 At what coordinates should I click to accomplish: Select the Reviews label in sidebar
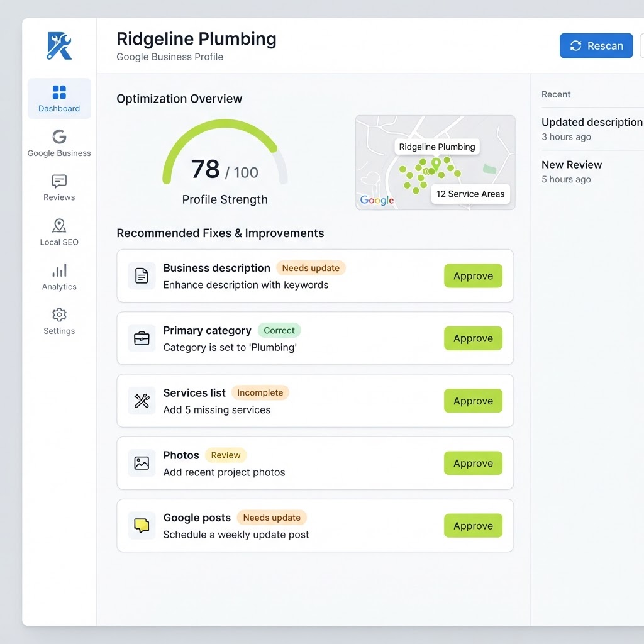(59, 197)
